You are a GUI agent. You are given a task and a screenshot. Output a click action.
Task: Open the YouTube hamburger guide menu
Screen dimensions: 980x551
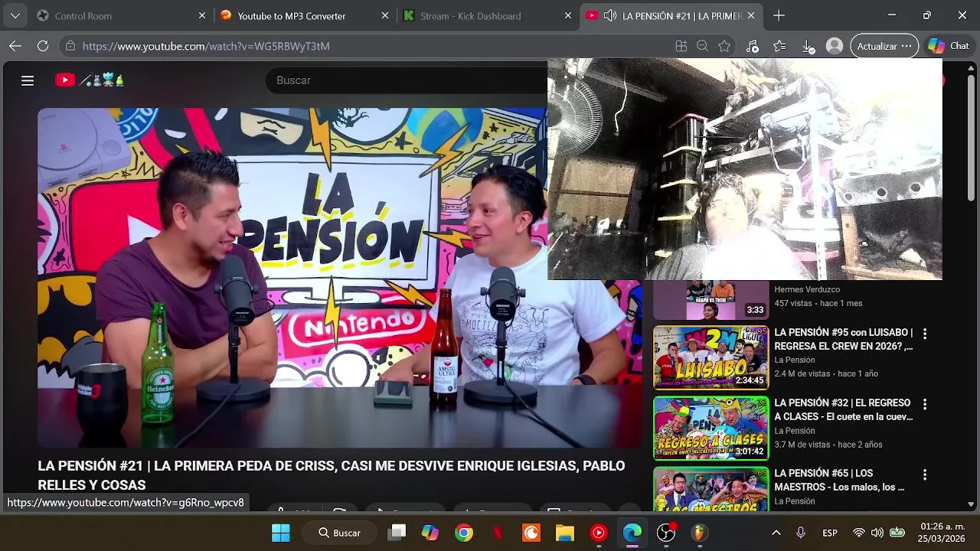pyautogui.click(x=28, y=80)
